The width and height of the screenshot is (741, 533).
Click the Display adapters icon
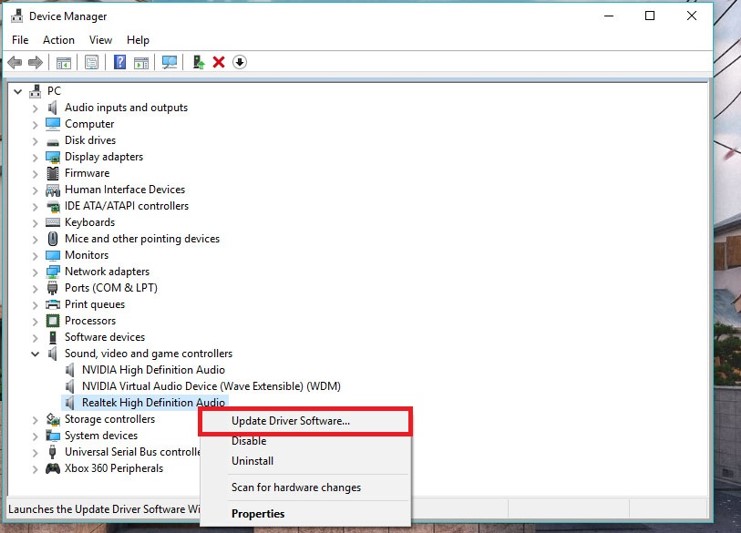click(x=52, y=157)
